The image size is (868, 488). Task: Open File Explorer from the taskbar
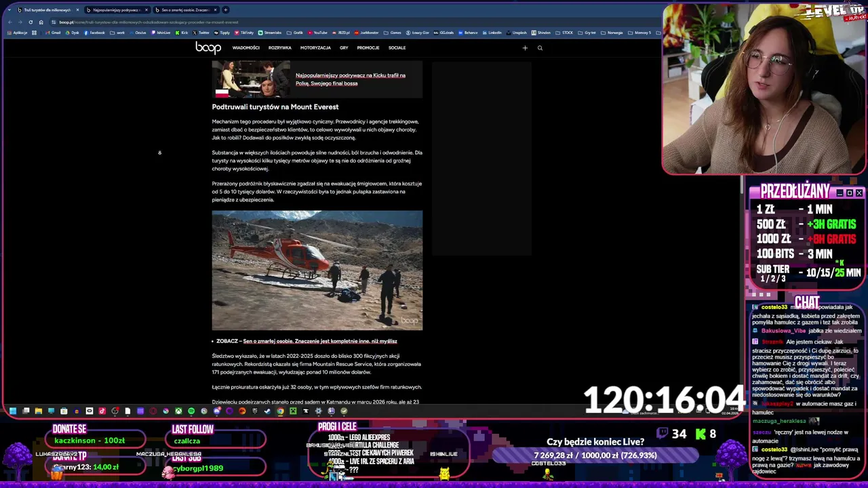point(38,411)
